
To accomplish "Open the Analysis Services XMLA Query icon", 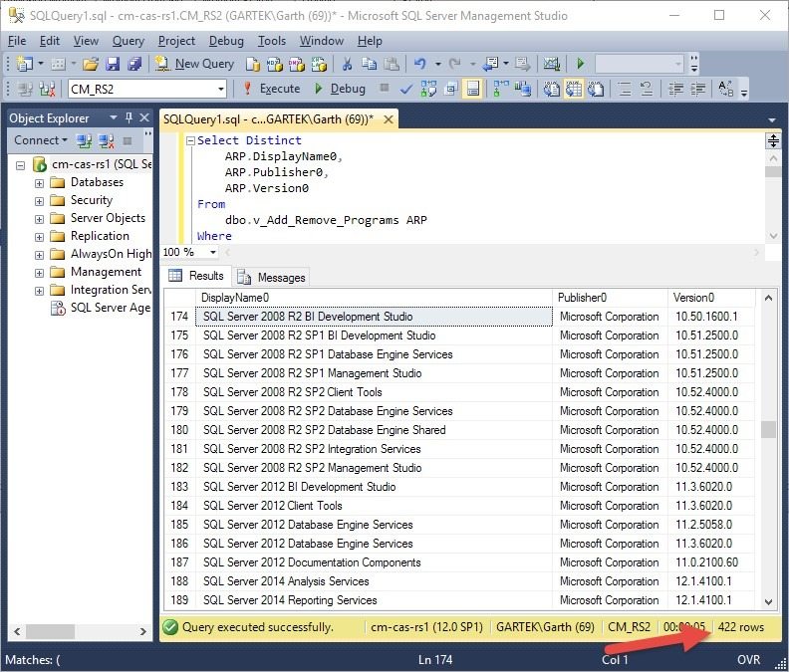I will (319, 64).
